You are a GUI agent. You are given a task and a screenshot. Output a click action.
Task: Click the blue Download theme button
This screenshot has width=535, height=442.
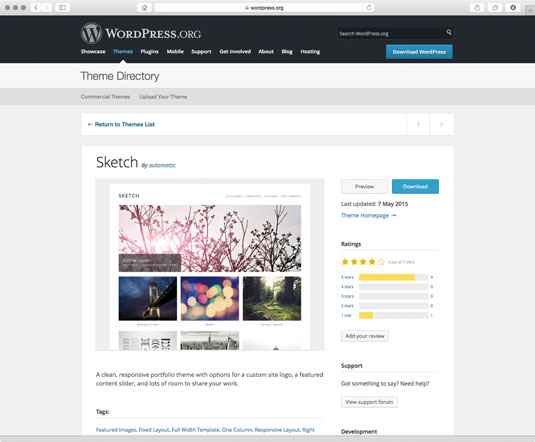click(415, 186)
